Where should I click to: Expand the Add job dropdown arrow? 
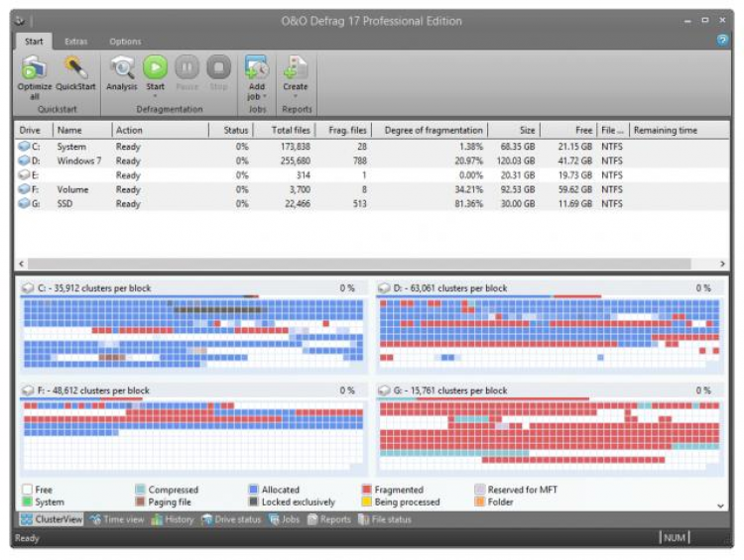click(264, 97)
